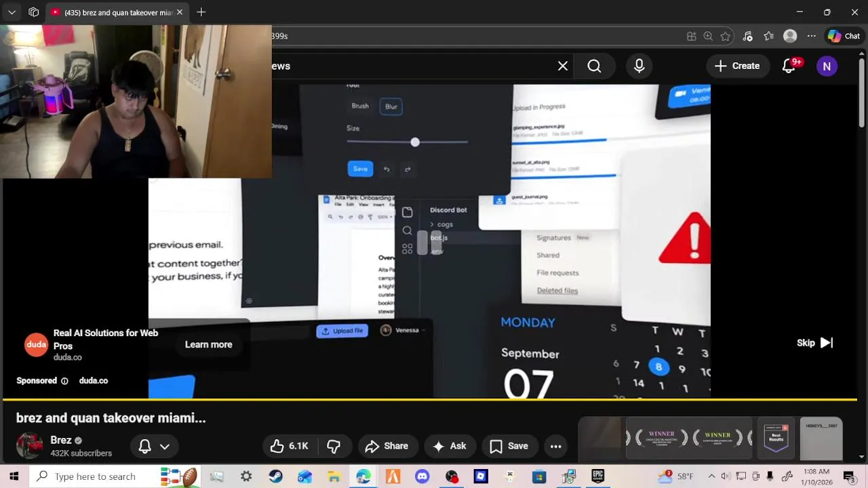Open Copilot Chat in Edge
The height and width of the screenshot is (488, 868).
pyautogui.click(x=844, y=36)
